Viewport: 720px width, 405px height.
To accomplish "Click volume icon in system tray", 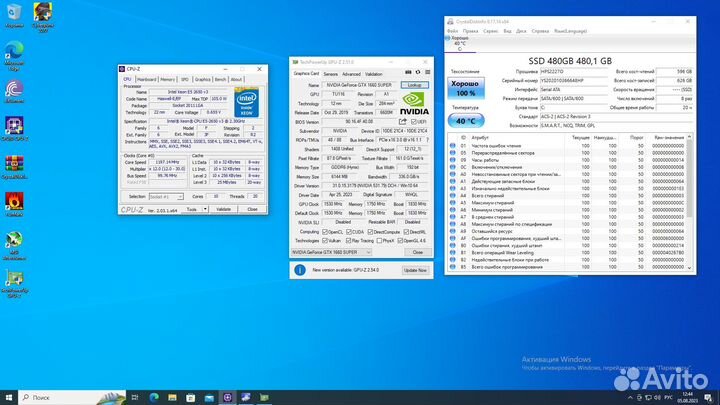I will (x=658, y=397).
